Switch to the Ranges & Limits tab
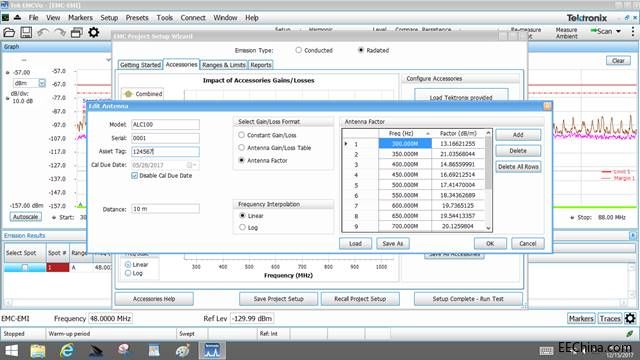This screenshot has height=360, width=640. coord(224,65)
